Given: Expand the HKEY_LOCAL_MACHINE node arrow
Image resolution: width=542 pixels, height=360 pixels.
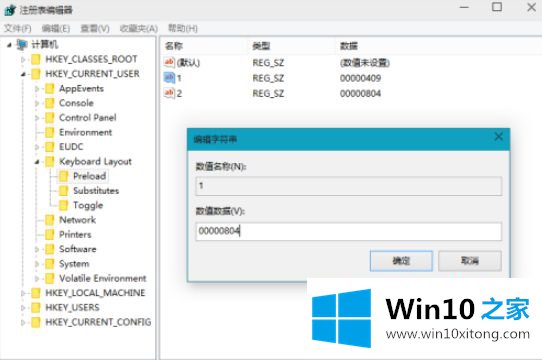Looking at the screenshot, I should pos(23,293).
